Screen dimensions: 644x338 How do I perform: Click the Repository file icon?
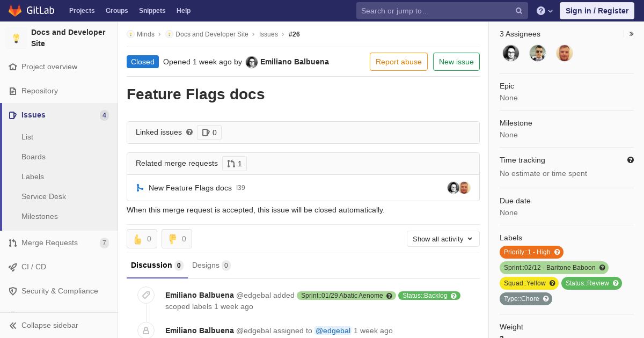tap(13, 91)
